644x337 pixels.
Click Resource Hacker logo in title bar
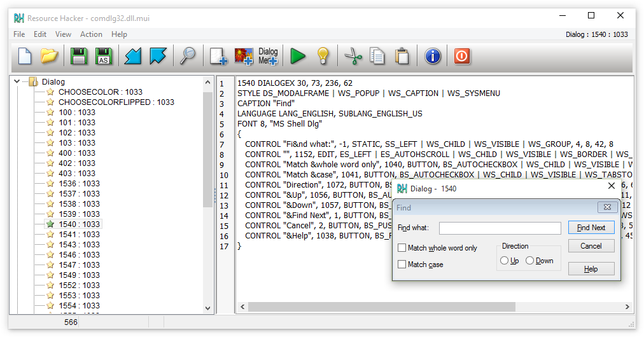19,18
